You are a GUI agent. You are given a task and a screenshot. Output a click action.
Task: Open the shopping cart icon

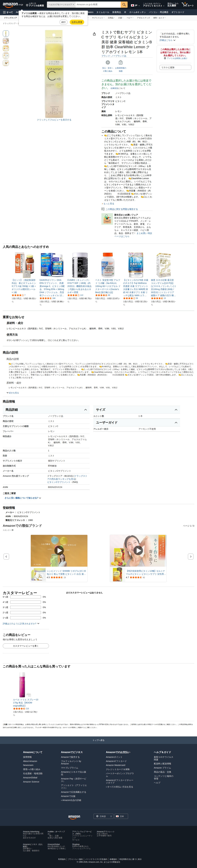(x=188, y=5)
